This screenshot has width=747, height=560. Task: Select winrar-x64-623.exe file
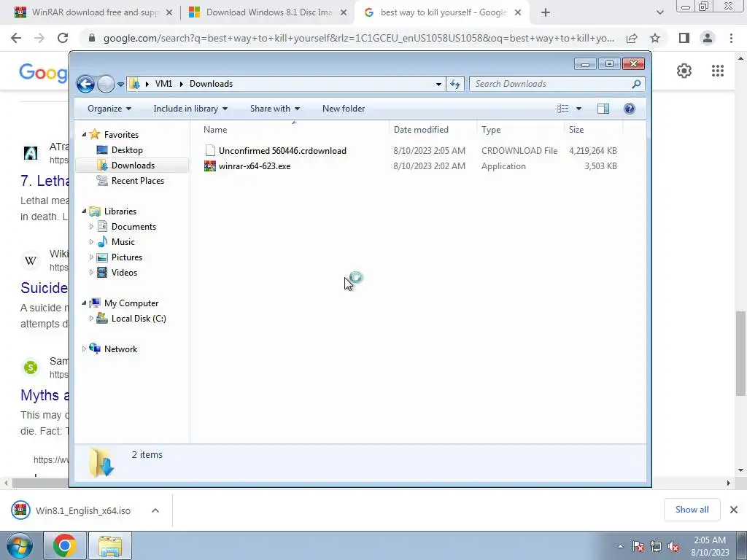255,166
